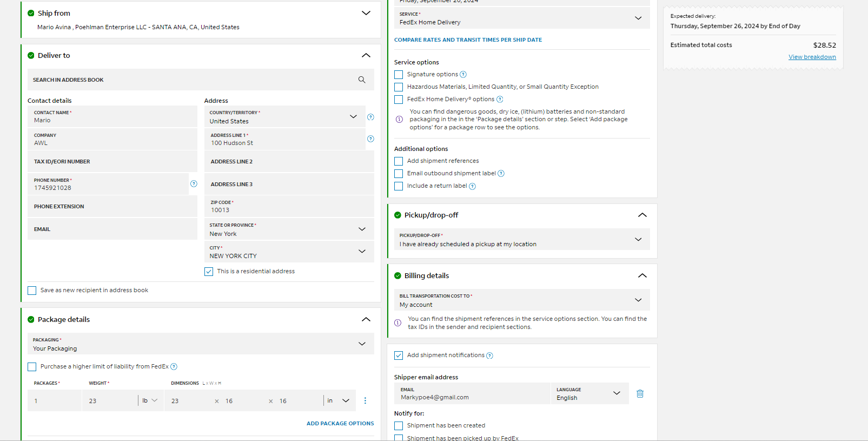Screen dimensions: 868x441
Task: Click the View breakdown link
Action: pos(812,57)
